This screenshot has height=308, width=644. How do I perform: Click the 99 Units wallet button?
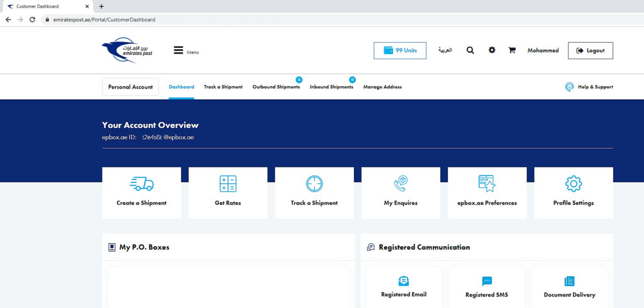(400, 50)
